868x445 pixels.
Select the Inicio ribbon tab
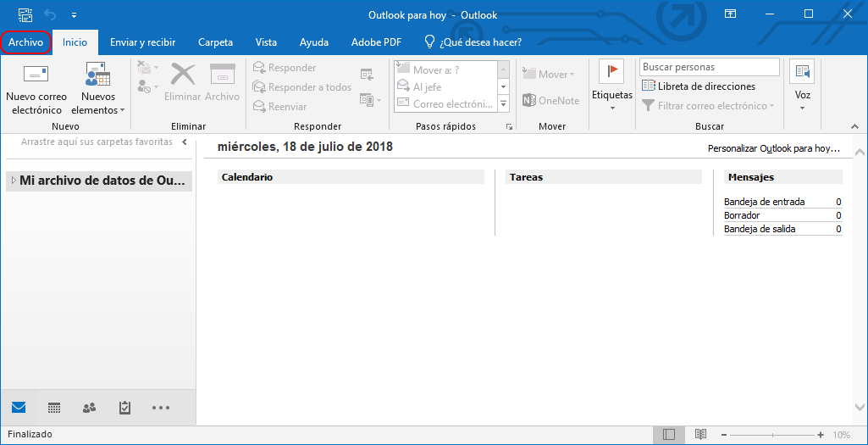(x=75, y=42)
